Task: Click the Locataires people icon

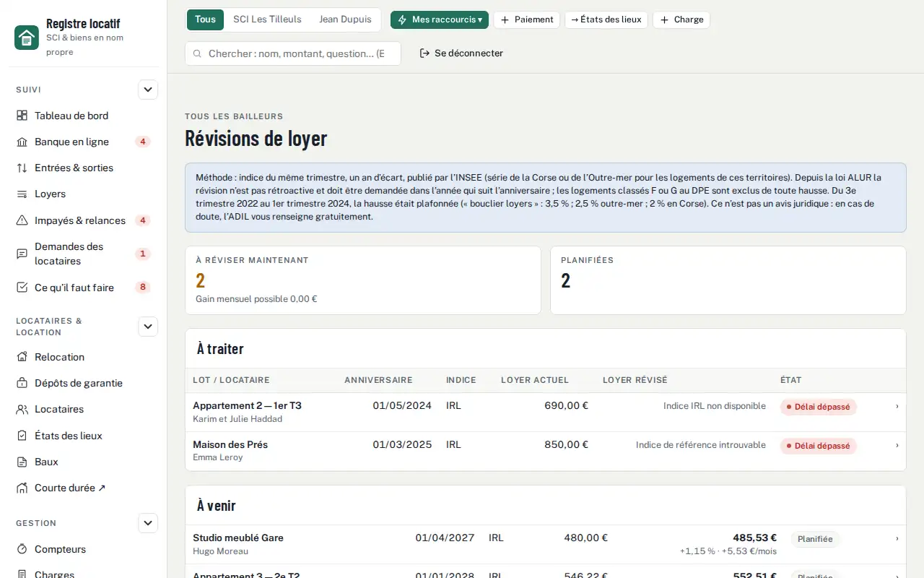Action: tap(22, 409)
